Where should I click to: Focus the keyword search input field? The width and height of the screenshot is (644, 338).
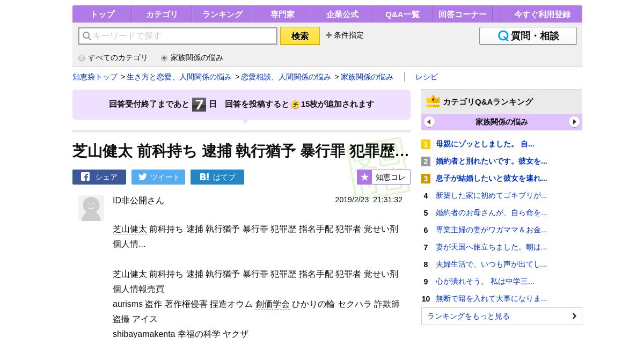178,36
